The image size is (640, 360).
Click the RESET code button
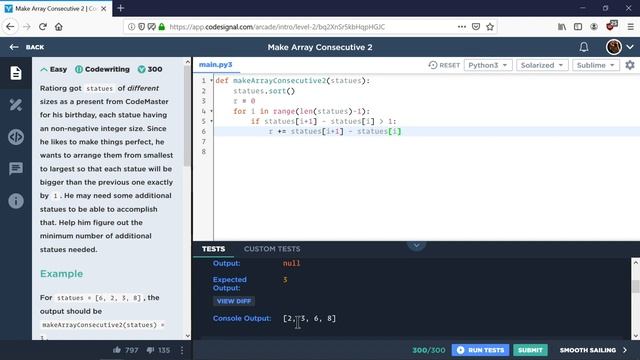(x=444, y=65)
